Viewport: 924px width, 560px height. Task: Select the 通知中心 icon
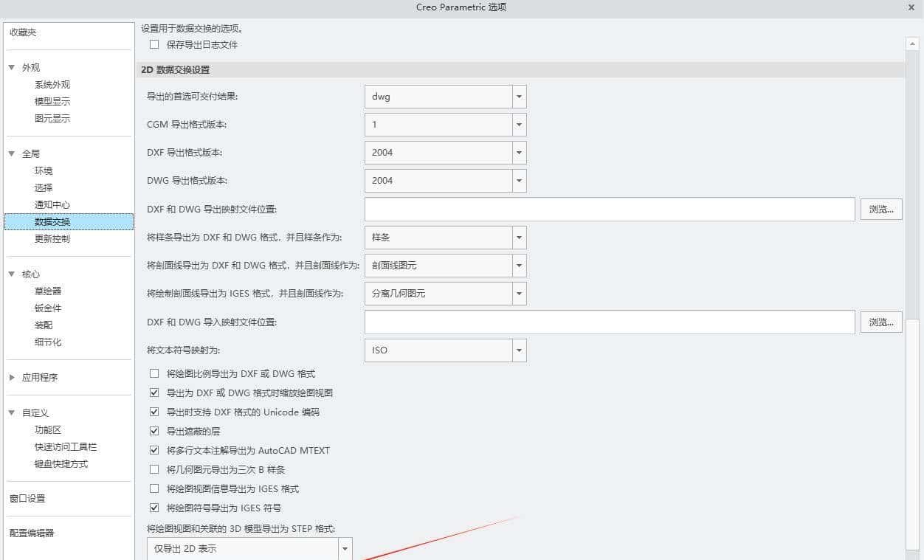pos(52,204)
